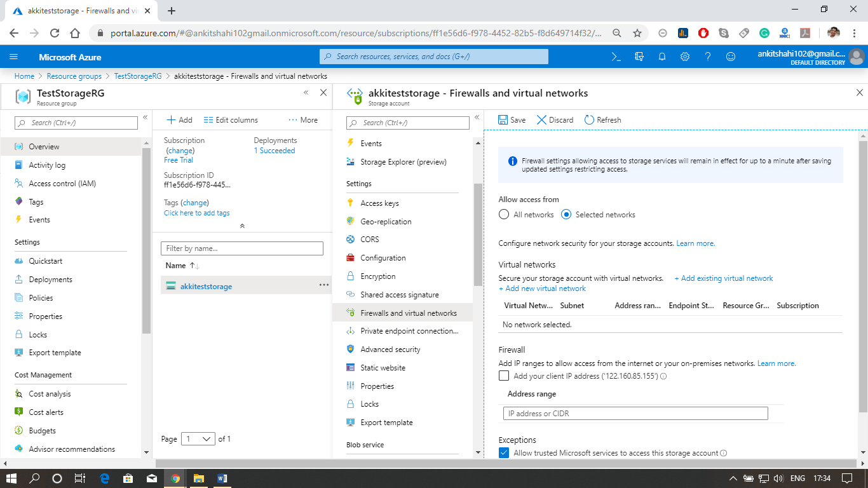Go to Resource groups breadcrumb
Screen dimensions: 868x488
[x=74, y=76]
